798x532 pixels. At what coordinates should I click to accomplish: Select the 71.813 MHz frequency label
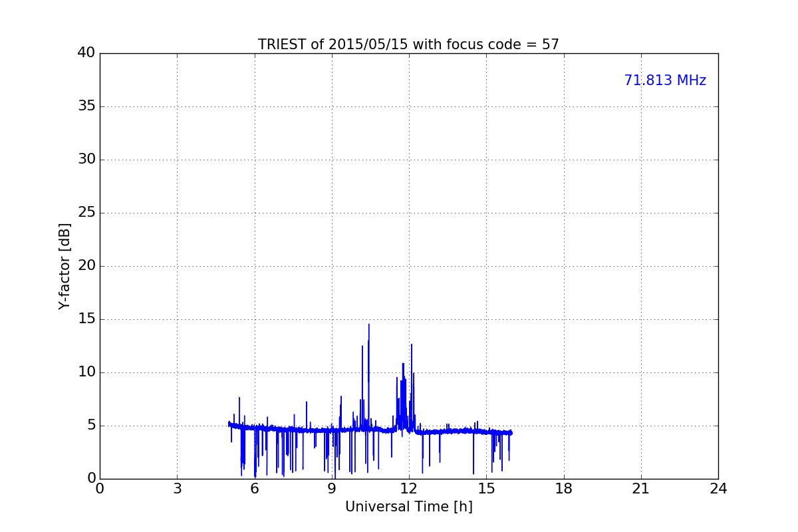point(665,80)
